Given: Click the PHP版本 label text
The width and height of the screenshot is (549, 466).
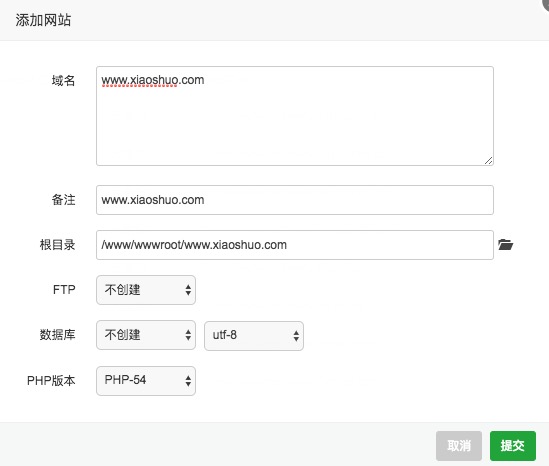Looking at the screenshot, I should [51, 381].
